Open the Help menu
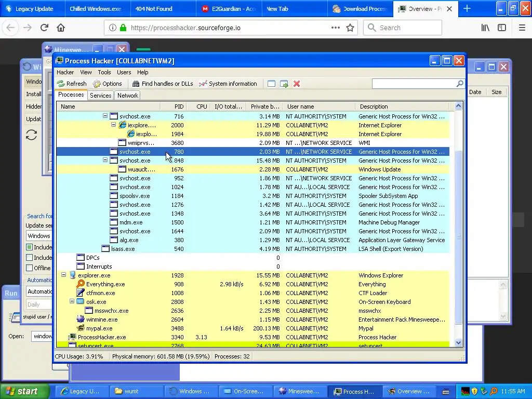The width and height of the screenshot is (532, 399). coord(142,72)
